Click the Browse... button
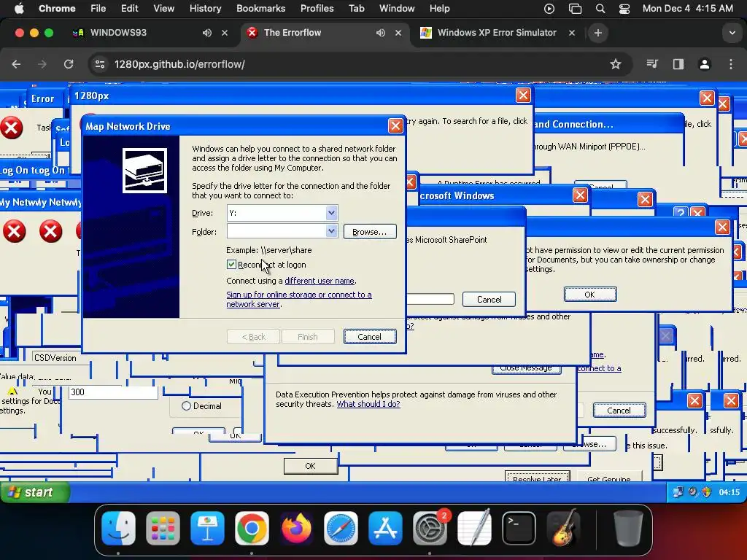The height and width of the screenshot is (560, 747). coord(370,232)
